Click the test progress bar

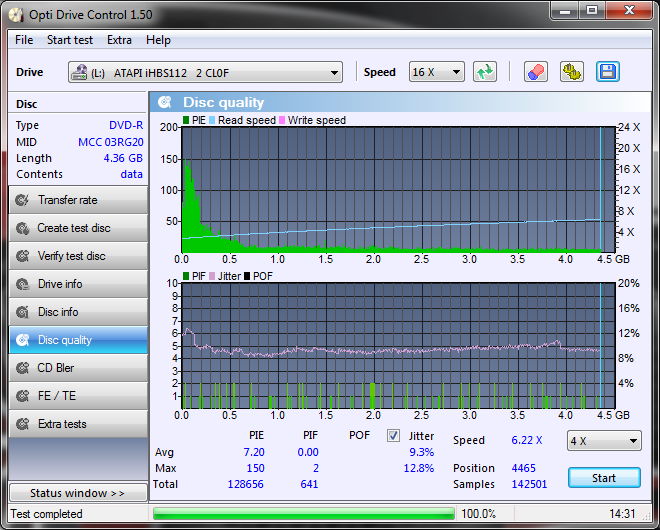(x=304, y=514)
